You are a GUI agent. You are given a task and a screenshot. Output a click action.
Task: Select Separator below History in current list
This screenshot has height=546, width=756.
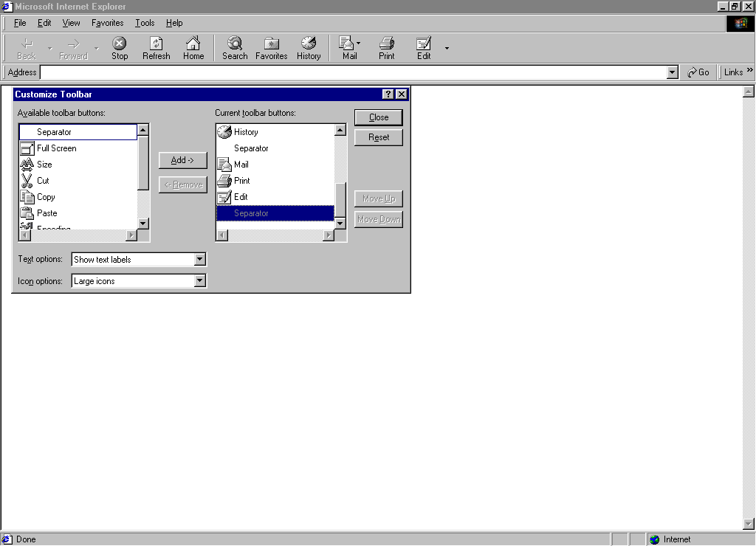click(x=275, y=148)
